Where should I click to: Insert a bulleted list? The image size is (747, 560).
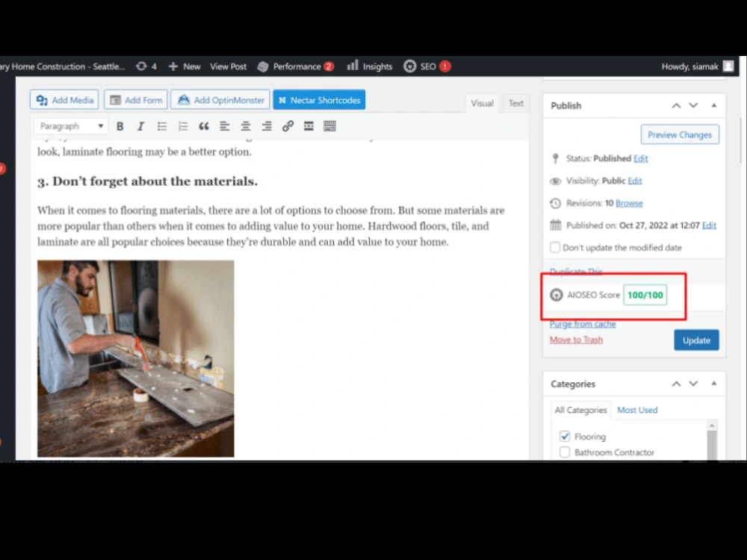click(162, 126)
